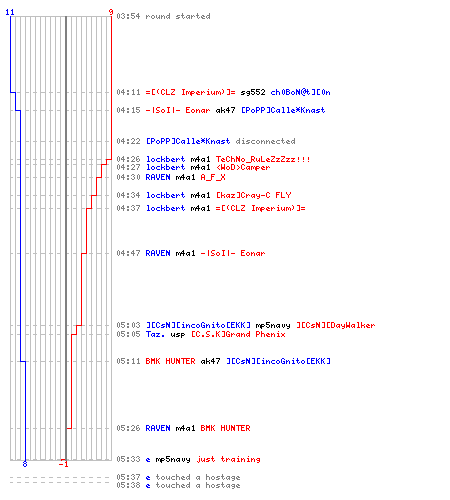Select player name ch0BoN@t][0n at 04:11
Screen dimensions: 450x500
(x=300, y=92)
